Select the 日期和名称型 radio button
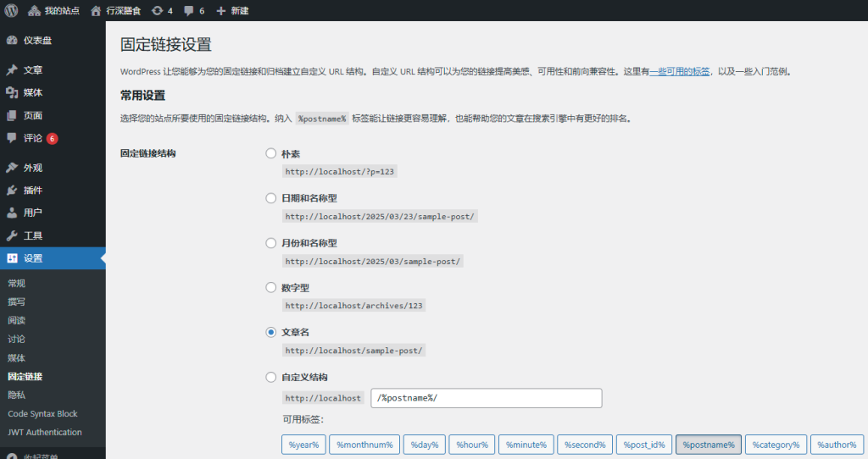 (270, 198)
